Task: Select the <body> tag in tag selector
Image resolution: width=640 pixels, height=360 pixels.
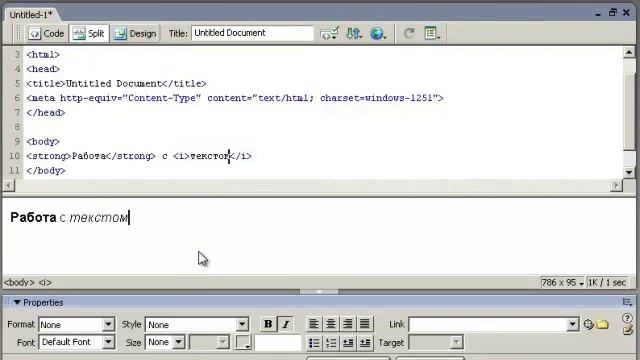Action: pos(19,282)
